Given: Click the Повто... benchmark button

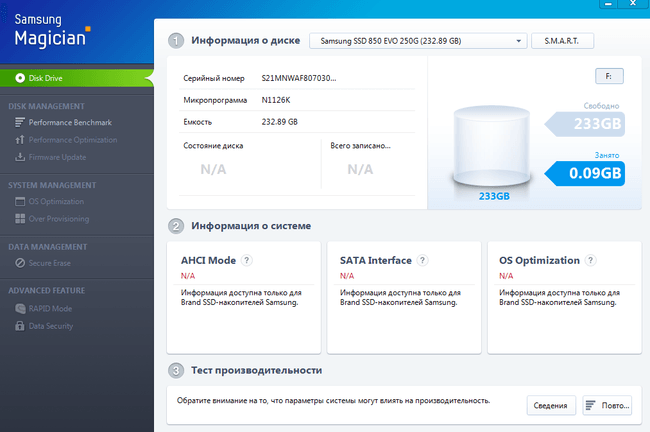Looking at the screenshot, I should tap(607, 405).
